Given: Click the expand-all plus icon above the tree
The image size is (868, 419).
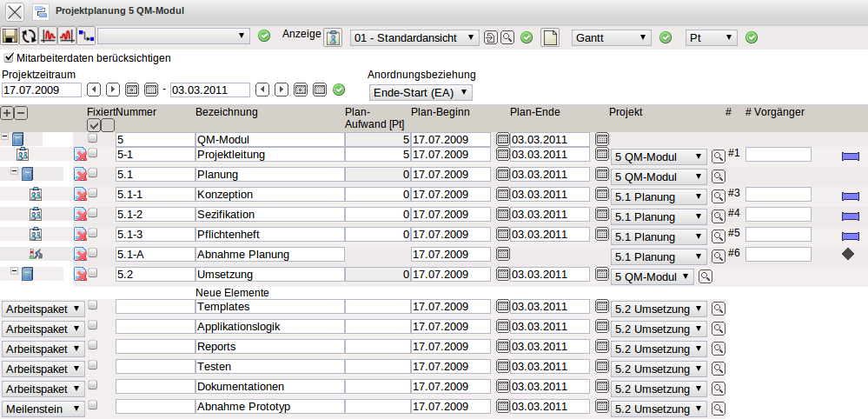Looking at the screenshot, I should pyautogui.click(x=7, y=112).
